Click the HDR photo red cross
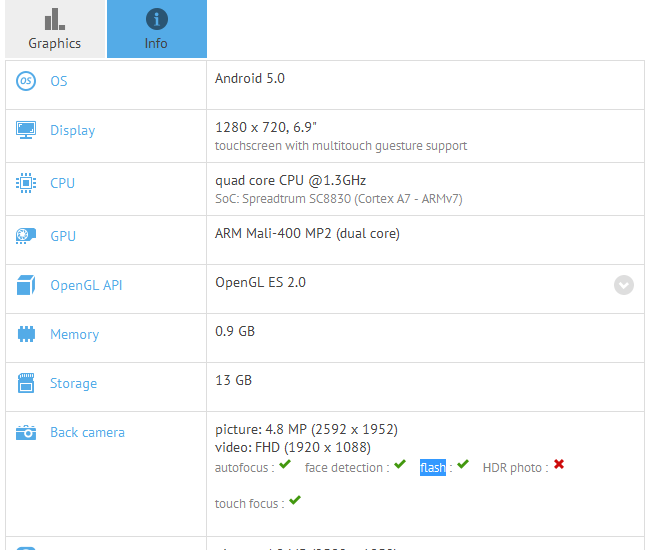Viewport: 650px width, 550px height. pyautogui.click(x=559, y=465)
